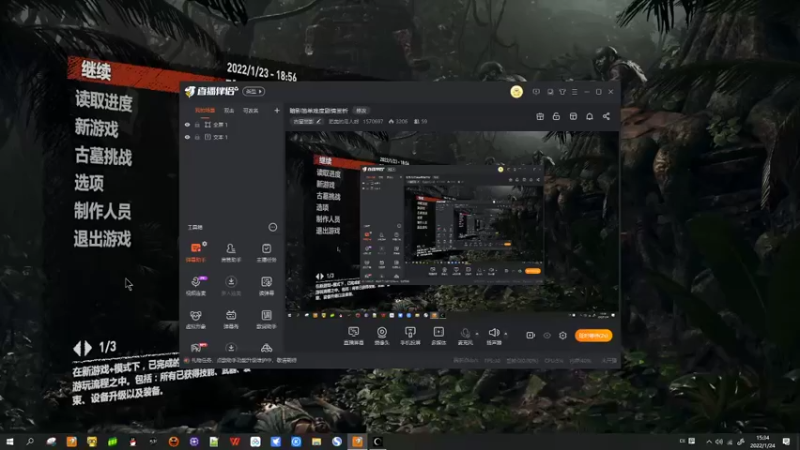Toggle lock on 全屏 1 source
Viewport: 800px width, 450px height.
[197, 124]
